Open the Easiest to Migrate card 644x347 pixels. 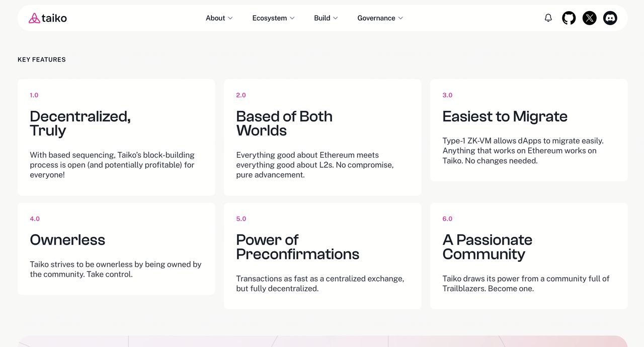529,130
